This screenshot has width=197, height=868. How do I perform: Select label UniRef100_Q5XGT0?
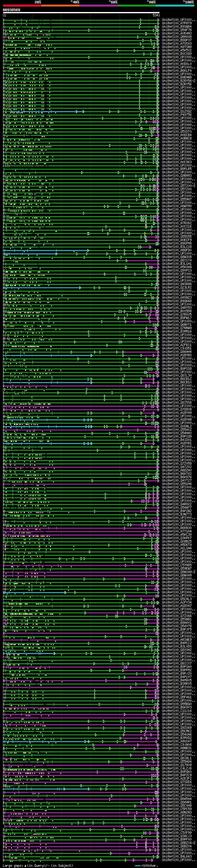point(177,131)
